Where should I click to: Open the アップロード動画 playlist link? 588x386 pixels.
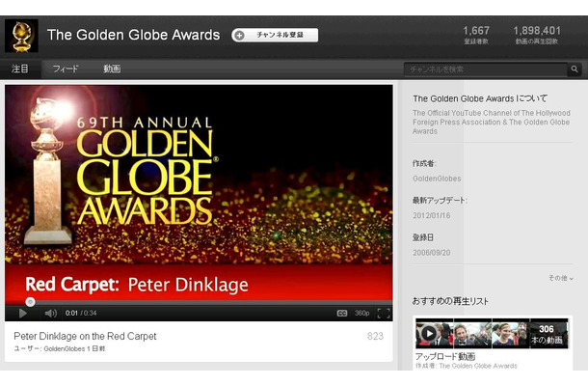pyautogui.click(x=445, y=356)
